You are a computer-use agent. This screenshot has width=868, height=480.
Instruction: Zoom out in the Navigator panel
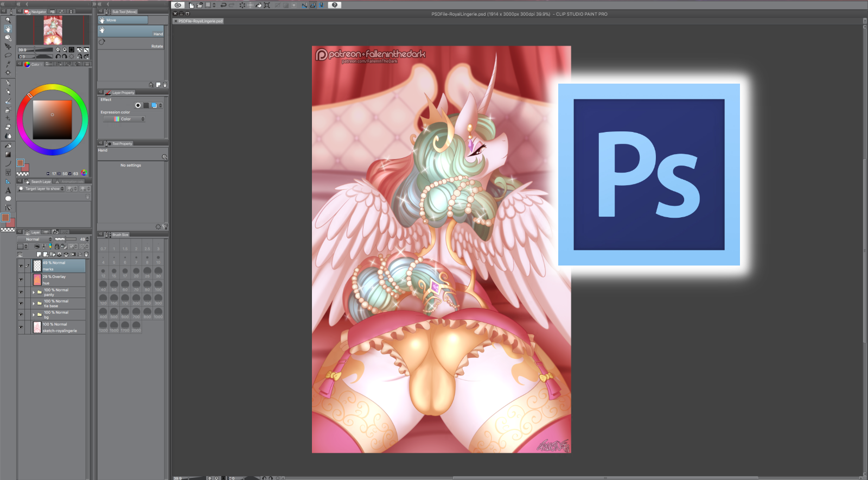pos(58,49)
